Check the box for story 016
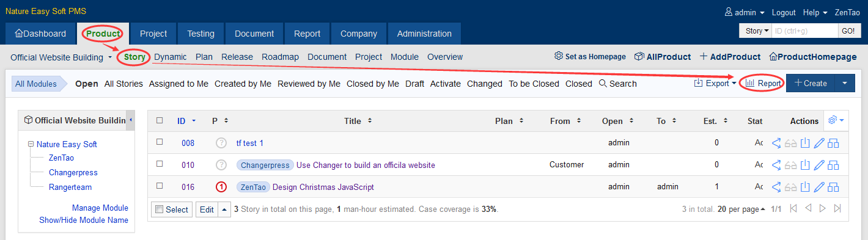868x240 pixels. pyautogui.click(x=160, y=186)
